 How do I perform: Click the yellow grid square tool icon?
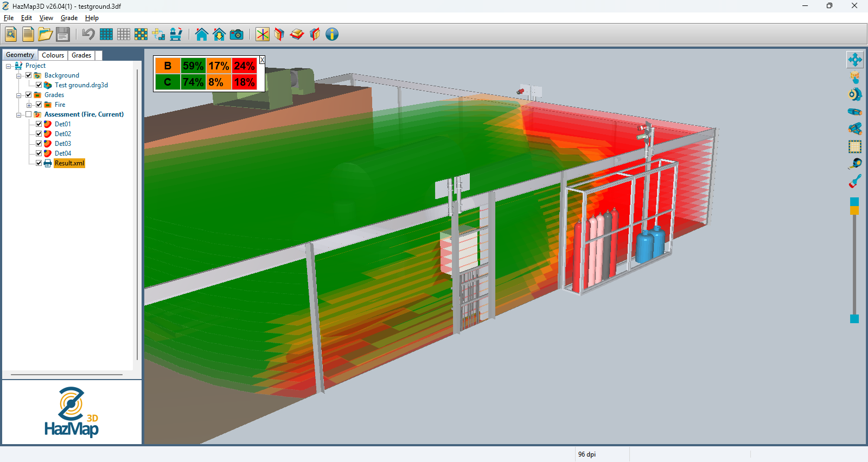coord(855,146)
